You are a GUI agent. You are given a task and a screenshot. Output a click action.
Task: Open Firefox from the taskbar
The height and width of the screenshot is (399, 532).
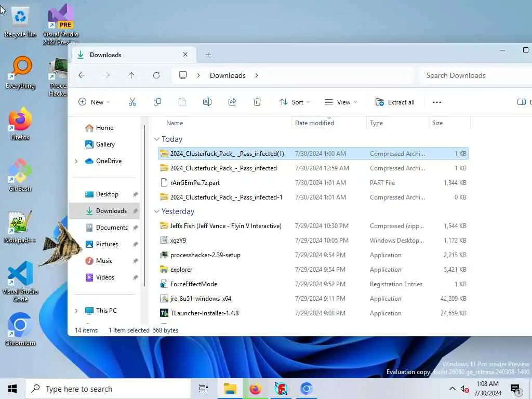click(256, 389)
